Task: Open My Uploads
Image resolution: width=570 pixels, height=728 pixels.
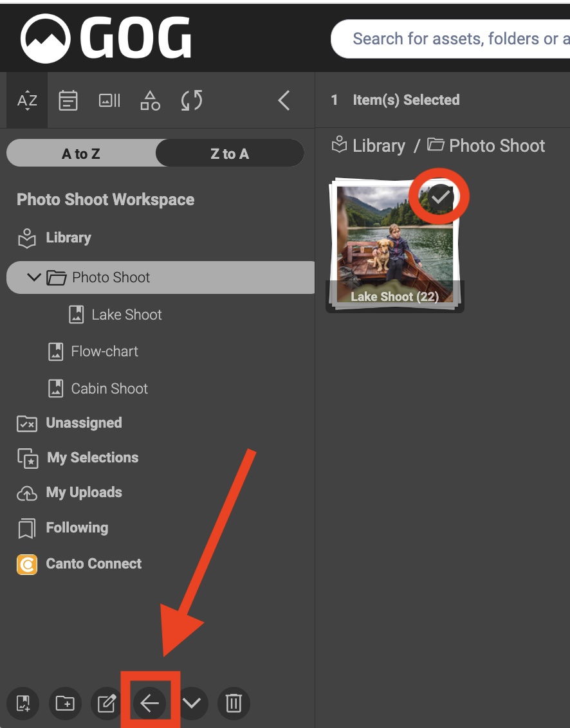Action: click(x=84, y=493)
